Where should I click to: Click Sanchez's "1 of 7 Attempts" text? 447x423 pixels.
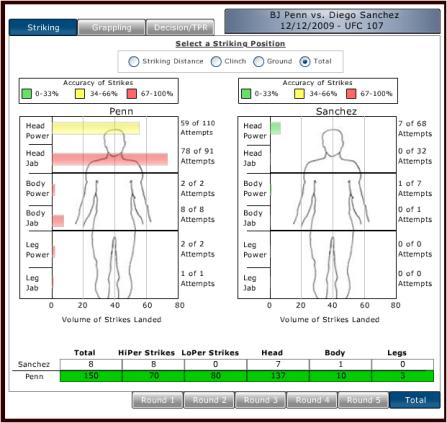(415, 188)
